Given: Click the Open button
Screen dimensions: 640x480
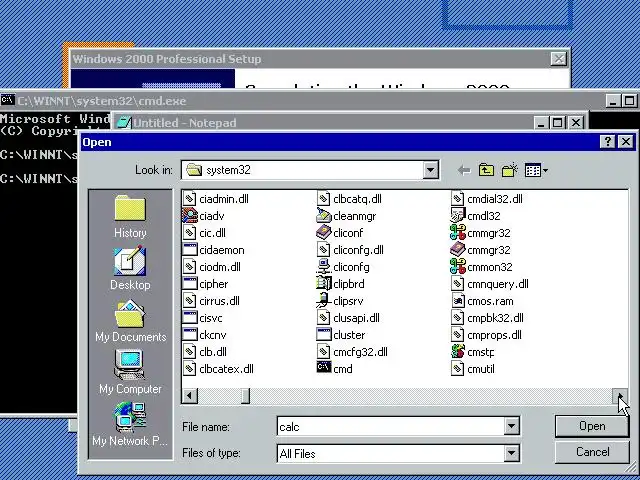Looking at the screenshot, I should coord(592,426).
